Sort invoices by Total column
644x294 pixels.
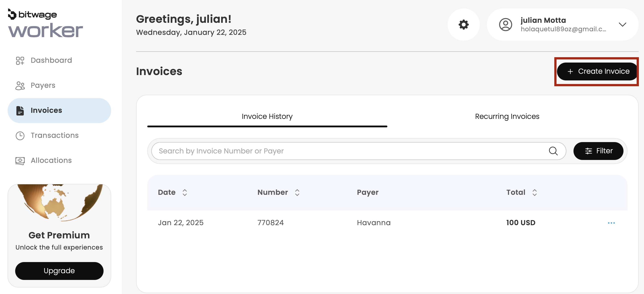point(534,192)
